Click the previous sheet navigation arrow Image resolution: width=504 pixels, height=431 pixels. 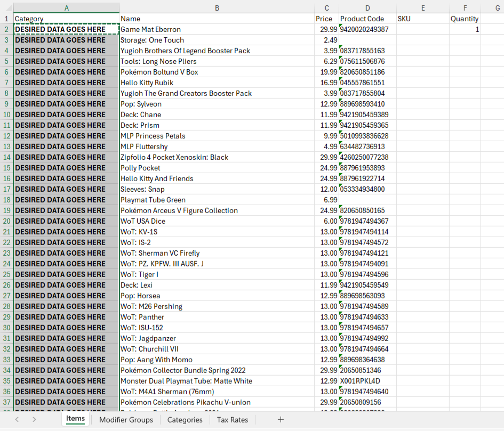[x=17, y=419]
